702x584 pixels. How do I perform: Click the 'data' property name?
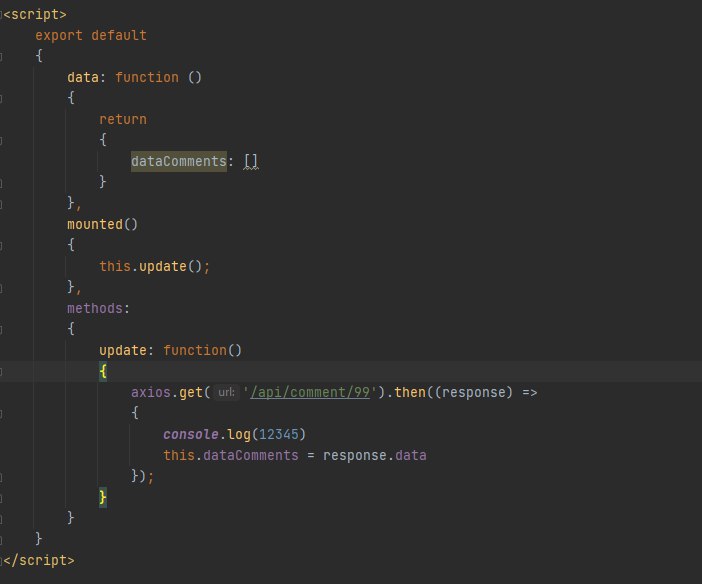pyautogui.click(x=83, y=77)
